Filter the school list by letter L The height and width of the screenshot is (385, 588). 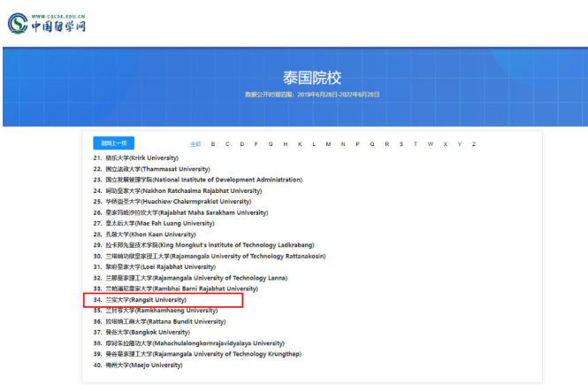click(x=314, y=144)
